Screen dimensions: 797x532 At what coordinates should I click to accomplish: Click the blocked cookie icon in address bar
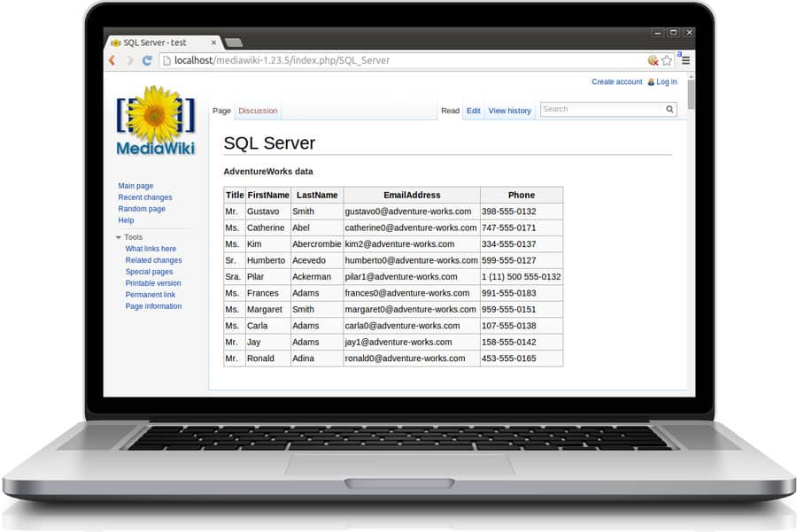tap(654, 60)
